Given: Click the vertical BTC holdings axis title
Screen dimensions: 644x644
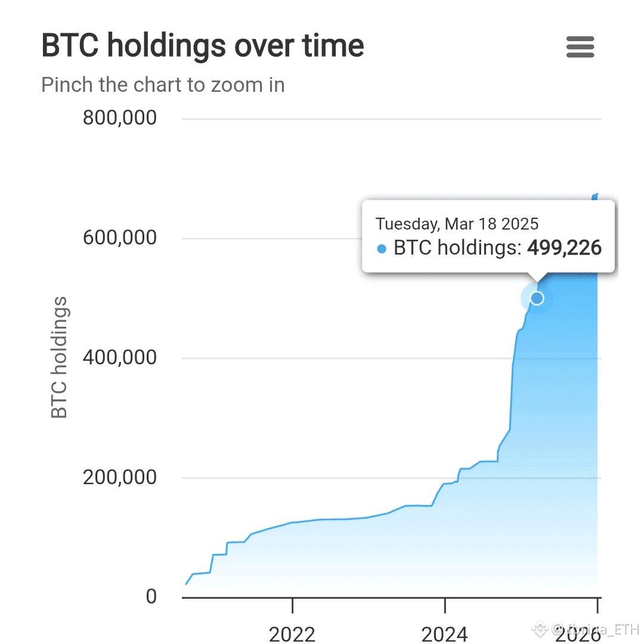Looking at the screenshot, I should click(x=59, y=358).
